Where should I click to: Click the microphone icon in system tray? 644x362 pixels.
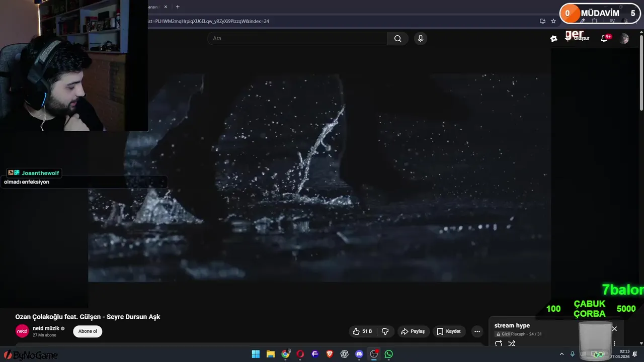(x=573, y=354)
